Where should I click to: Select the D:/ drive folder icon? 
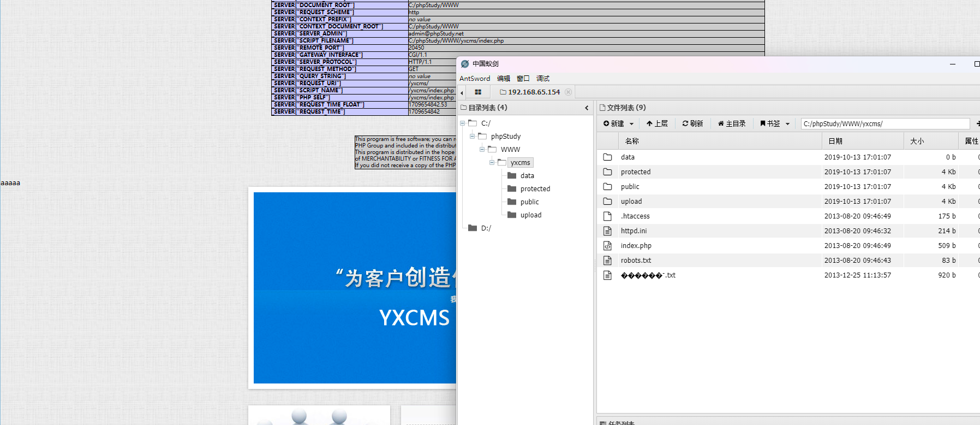473,228
